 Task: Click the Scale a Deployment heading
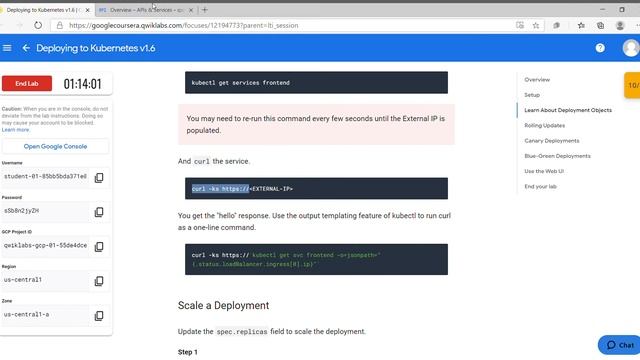(223, 306)
